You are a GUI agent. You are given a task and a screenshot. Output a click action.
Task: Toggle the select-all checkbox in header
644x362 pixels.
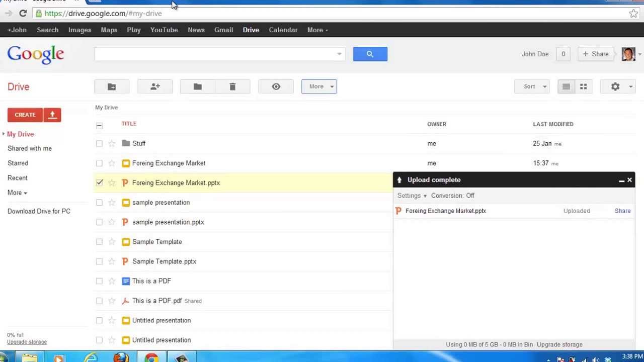99,125
